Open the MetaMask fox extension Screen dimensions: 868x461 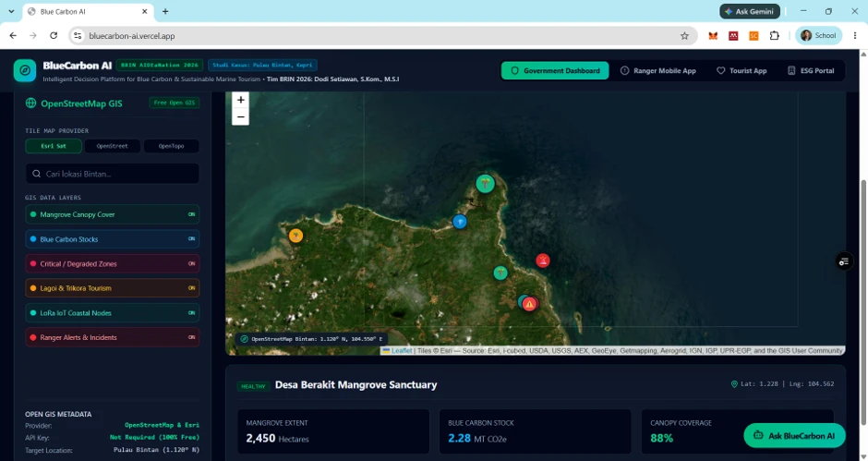tap(713, 35)
